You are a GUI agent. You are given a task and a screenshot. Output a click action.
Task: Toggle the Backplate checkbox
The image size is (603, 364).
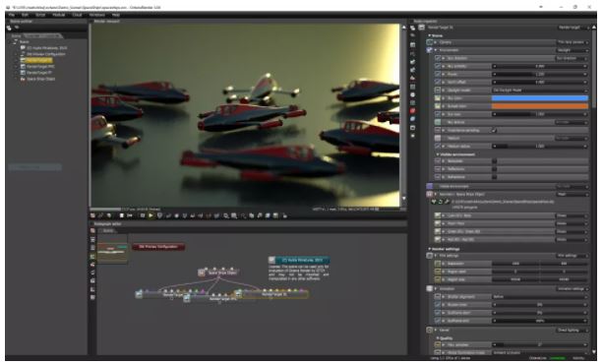point(495,161)
